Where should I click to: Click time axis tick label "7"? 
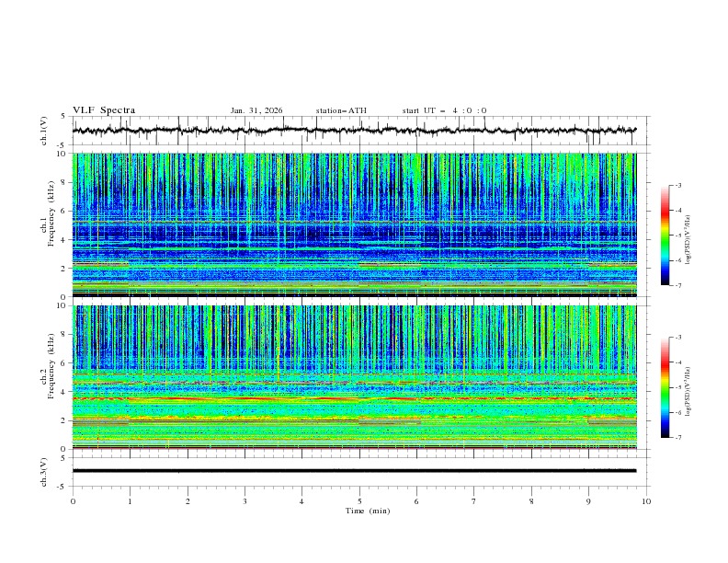(474, 501)
